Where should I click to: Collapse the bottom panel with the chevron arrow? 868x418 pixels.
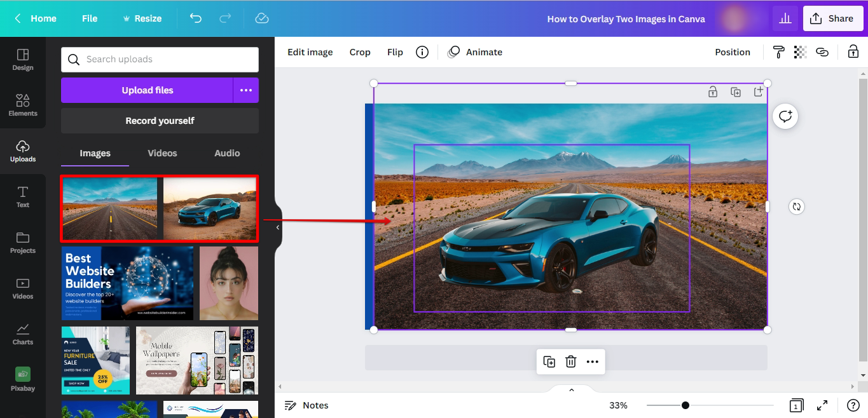(x=570, y=389)
